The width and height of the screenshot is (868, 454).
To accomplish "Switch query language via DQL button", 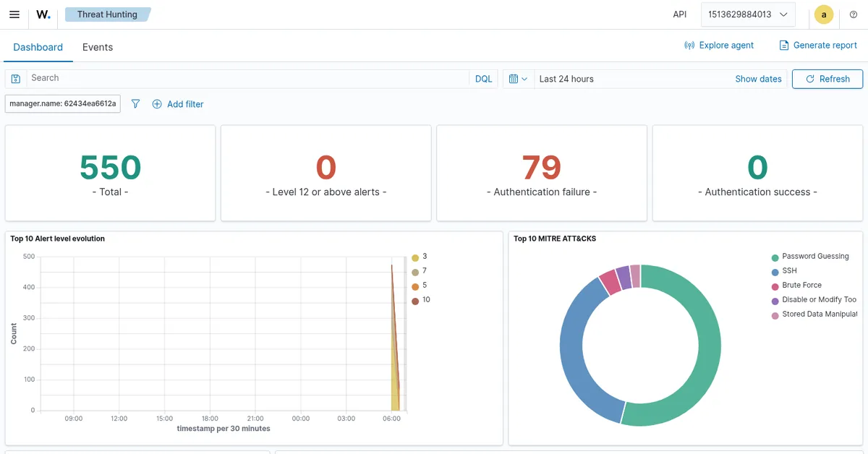I will pos(483,79).
